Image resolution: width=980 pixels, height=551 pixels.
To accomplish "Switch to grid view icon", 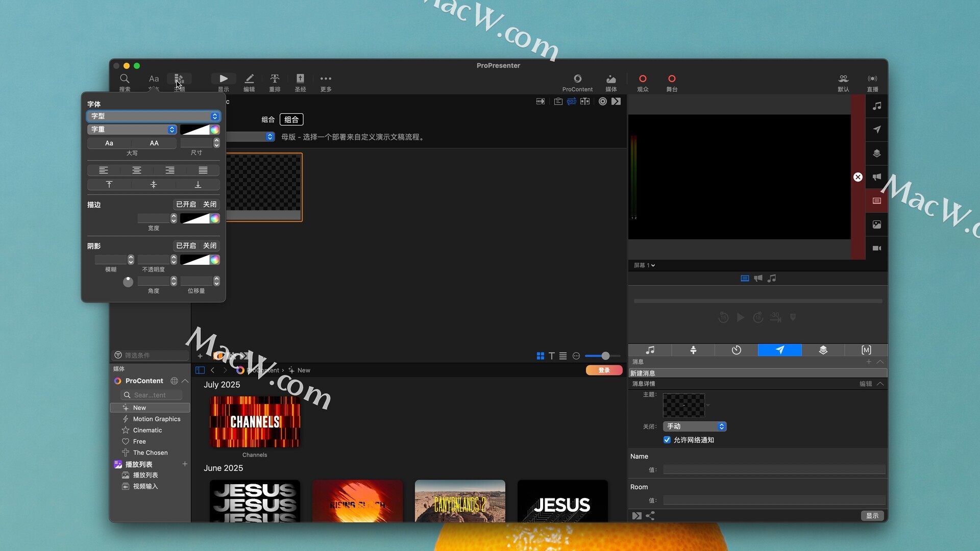I will coord(541,356).
